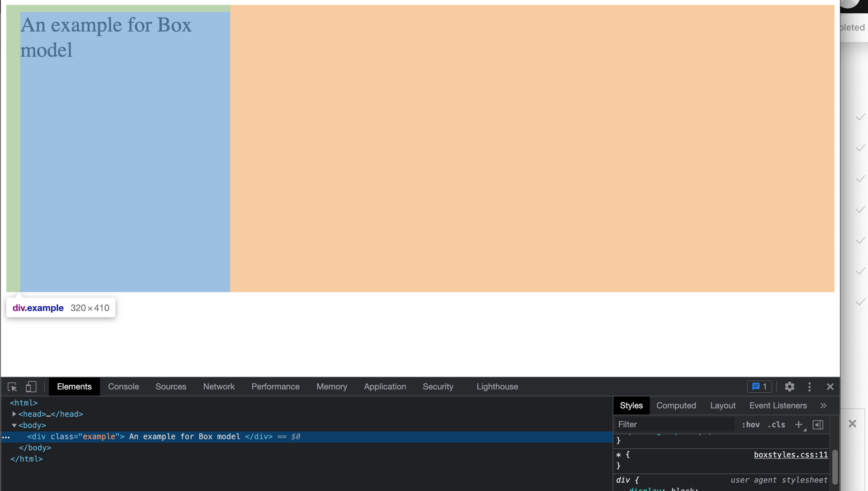Click the issues counter message badge
Image resolution: width=868 pixels, height=491 pixels.
759,387
